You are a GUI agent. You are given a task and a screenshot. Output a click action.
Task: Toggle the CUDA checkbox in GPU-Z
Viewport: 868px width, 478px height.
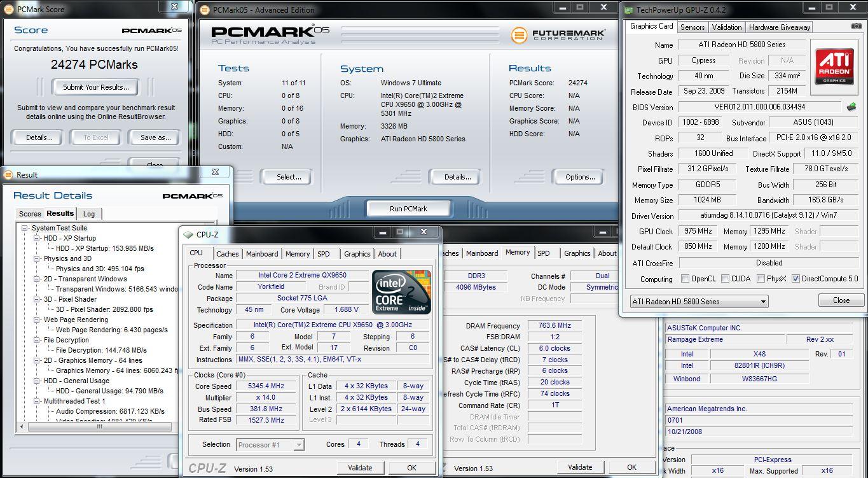(x=726, y=279)
